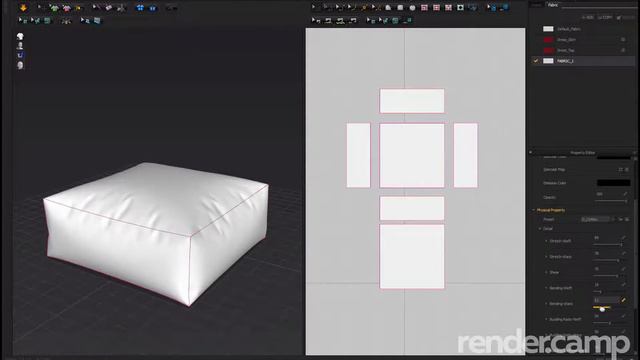Image resolution: width=640 pixels, height=360 pixels.
Task: Collapse the Detail section
Action: (540, 229)
